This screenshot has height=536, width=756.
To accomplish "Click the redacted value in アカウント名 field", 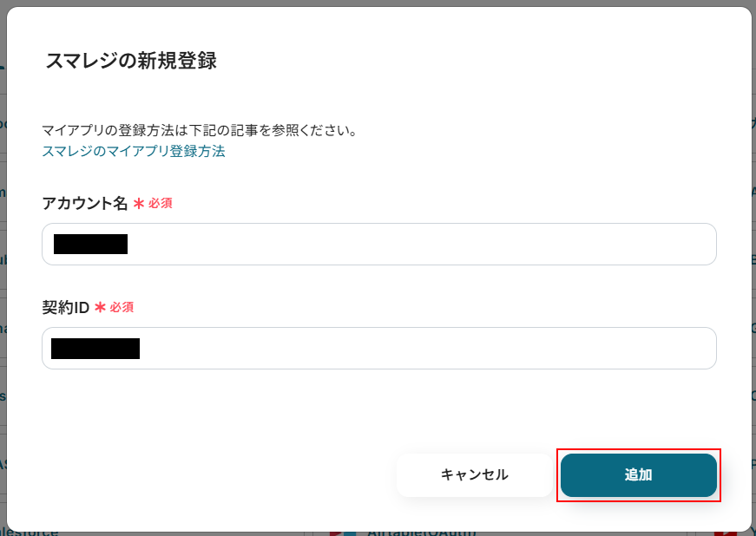I will pos(90,245).
